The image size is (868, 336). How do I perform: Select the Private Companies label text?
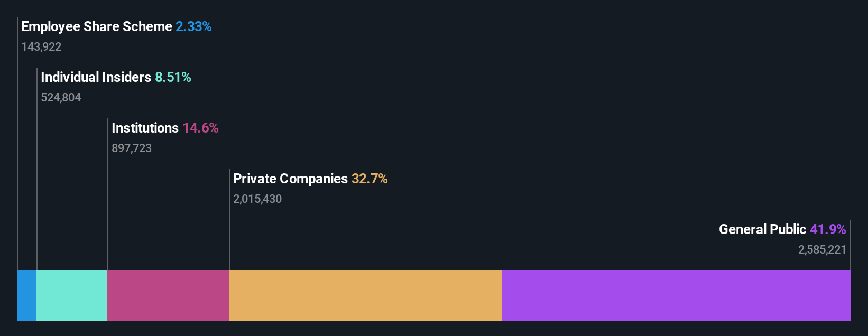click(291, 179)
